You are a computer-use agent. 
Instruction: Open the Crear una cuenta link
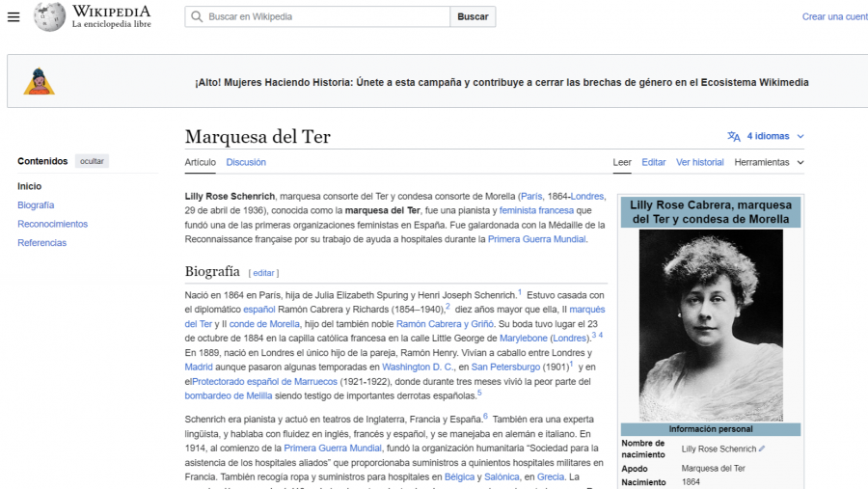point(835,16)
